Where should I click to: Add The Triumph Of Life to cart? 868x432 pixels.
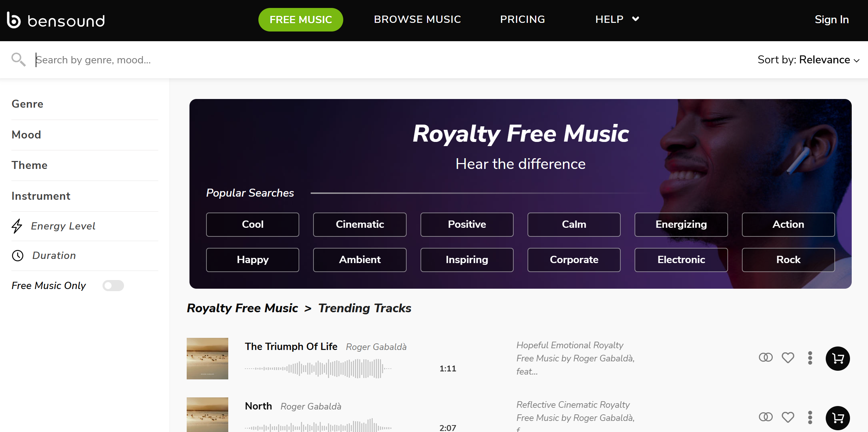838,359
